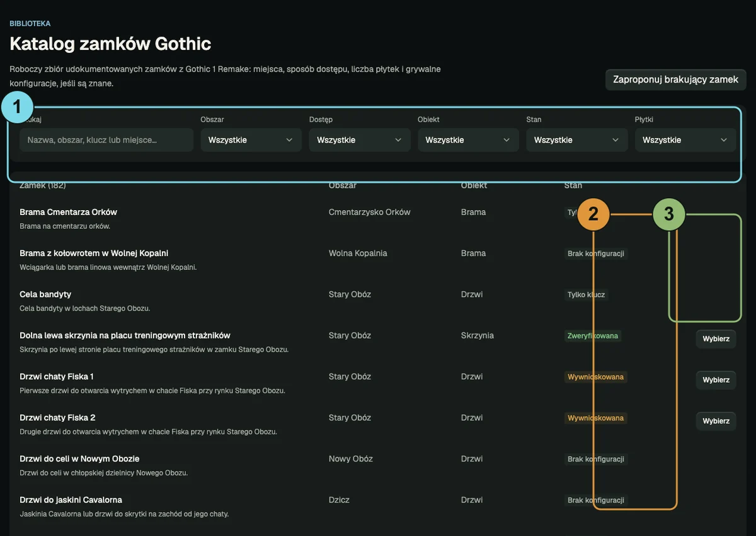
Task: Click the Obiekt column header
Action: point(474,185)
